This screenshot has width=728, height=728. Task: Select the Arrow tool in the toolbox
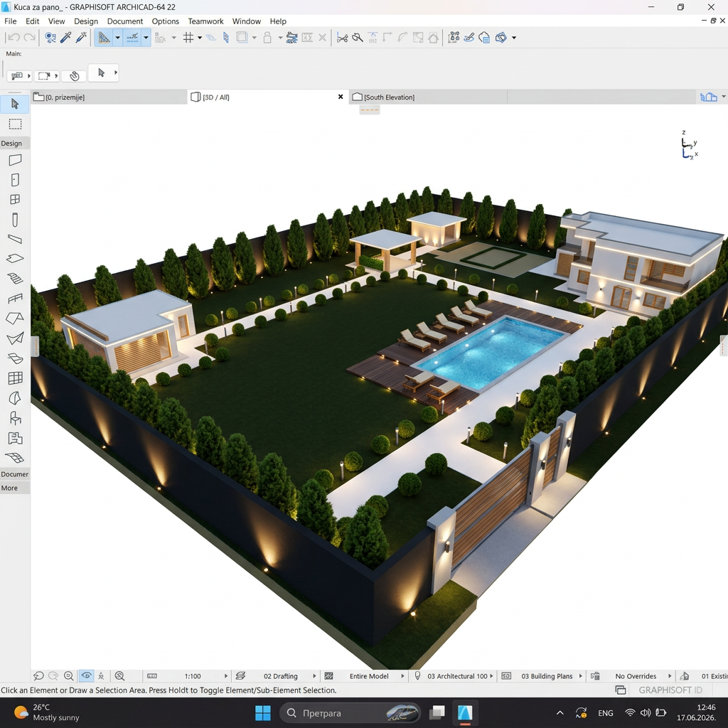pos(15,104)
